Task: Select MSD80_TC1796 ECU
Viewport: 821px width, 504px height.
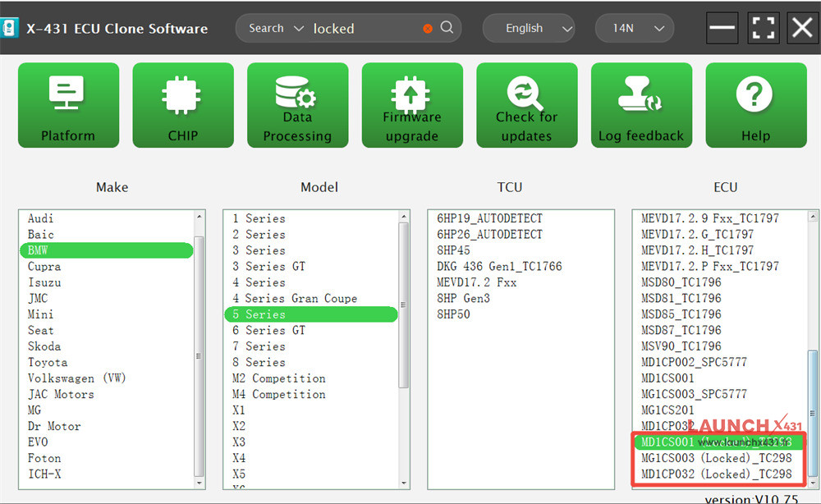Action: click(x=681, y=282)
